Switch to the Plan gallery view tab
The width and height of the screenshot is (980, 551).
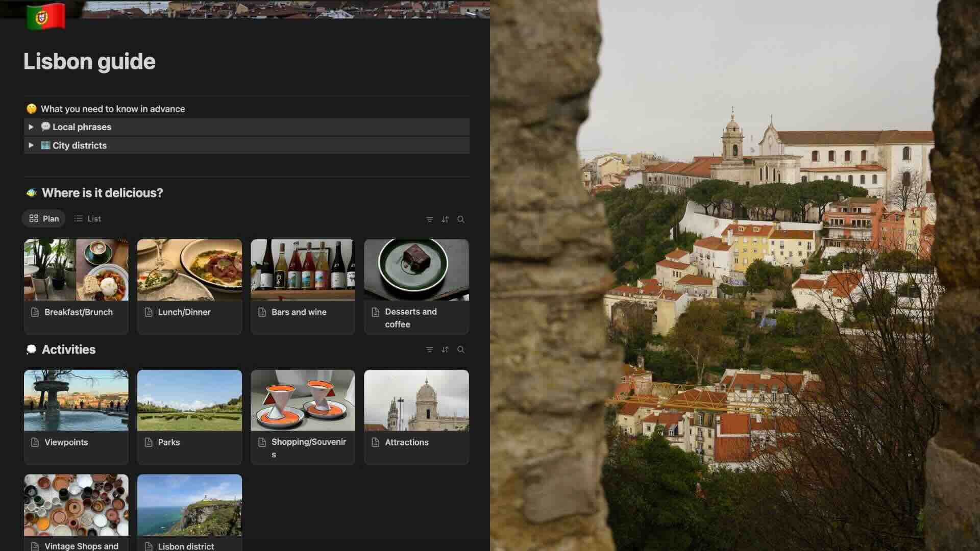tap(44, 218)
